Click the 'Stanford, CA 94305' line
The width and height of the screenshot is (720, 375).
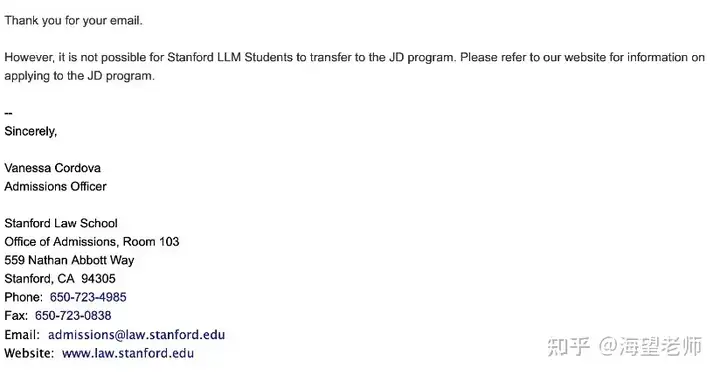(60, 279)
